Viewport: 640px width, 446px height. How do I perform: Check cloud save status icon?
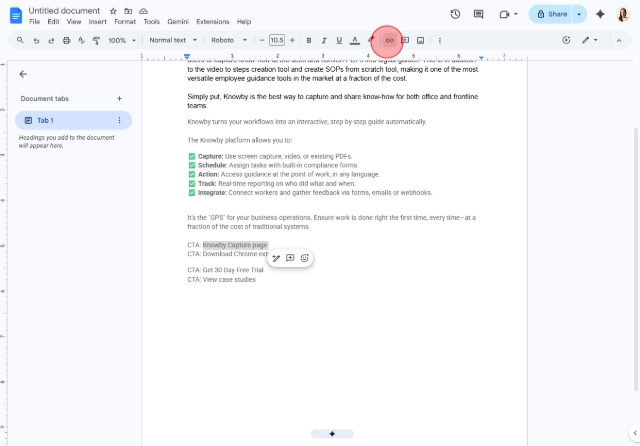point(143,11)
